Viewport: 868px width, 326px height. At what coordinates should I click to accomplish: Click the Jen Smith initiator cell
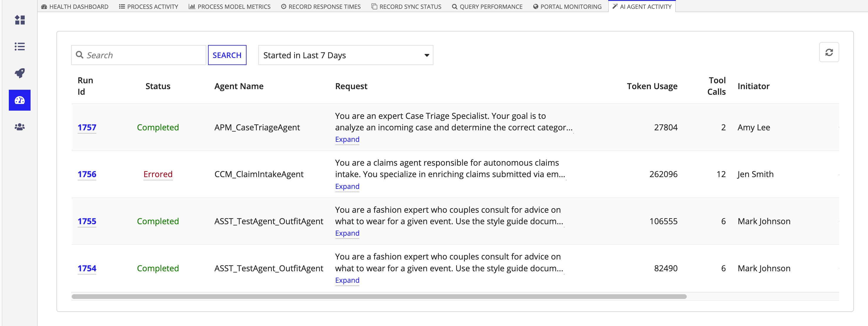click(x=755, y=174)
